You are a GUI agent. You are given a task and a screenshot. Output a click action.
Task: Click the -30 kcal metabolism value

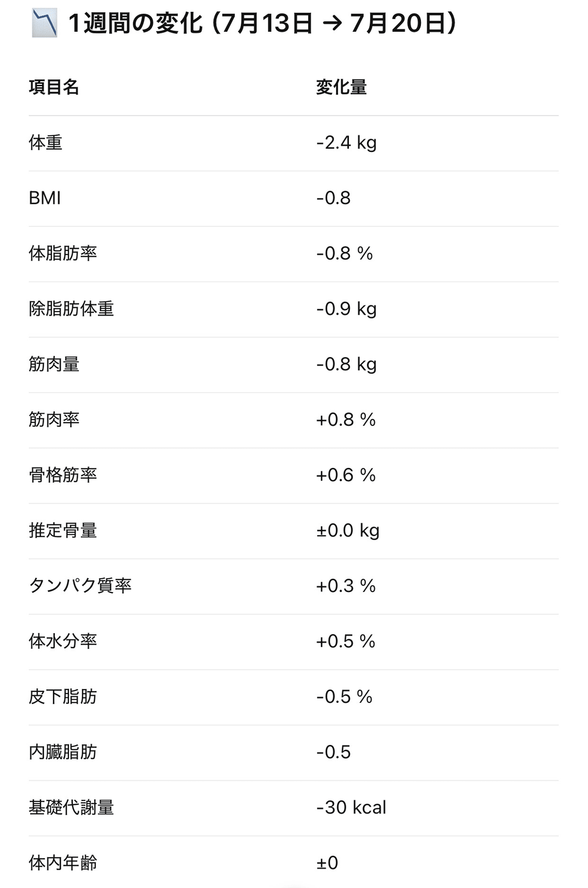coord(351,807)
